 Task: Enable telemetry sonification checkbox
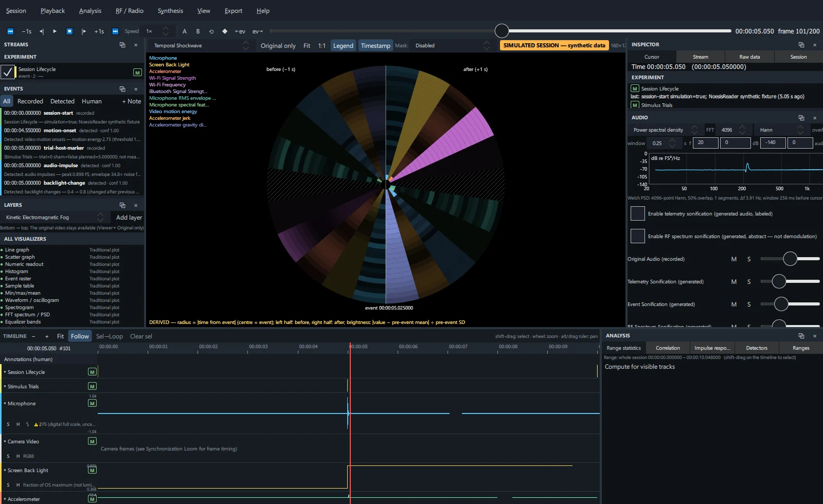pyautogui.click(x=638, y=213)
